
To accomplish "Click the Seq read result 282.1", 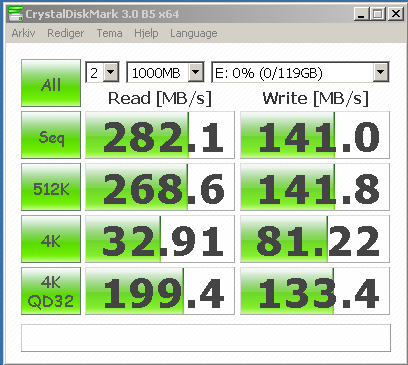I will point(160,135).
